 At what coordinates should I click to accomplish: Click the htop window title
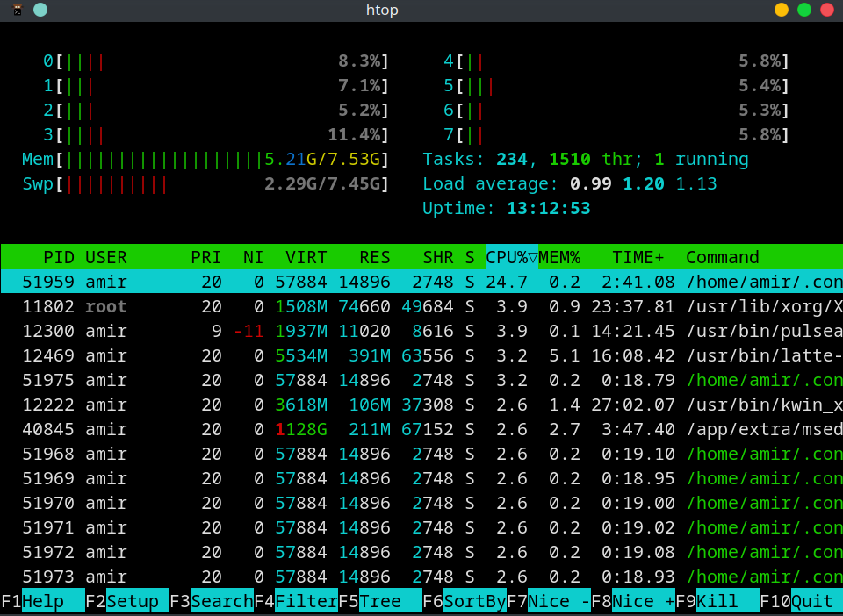click(382, 11)
